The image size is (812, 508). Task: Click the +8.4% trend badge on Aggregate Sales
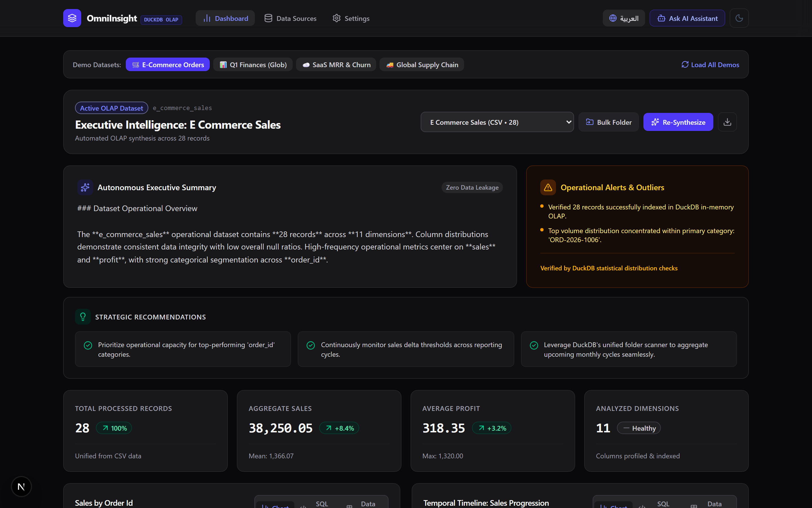tap(339, 428)
